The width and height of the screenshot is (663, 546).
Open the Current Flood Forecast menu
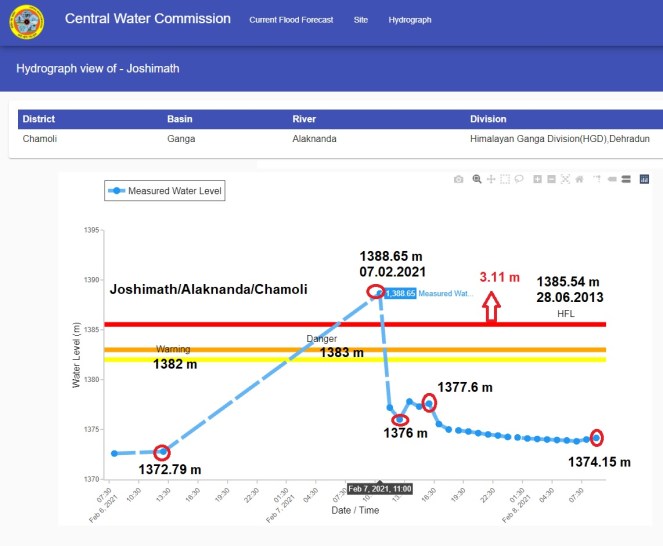pyautogui.click(x=291, y=20)
